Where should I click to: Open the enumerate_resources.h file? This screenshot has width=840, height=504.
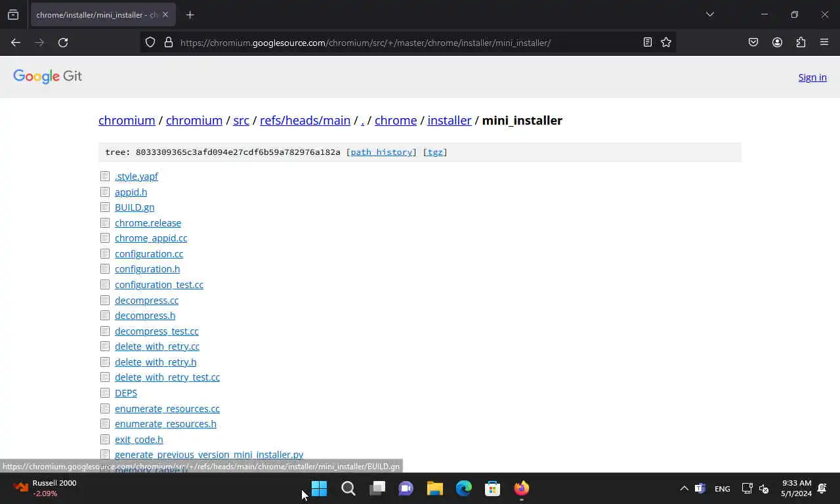coord(165,424)
